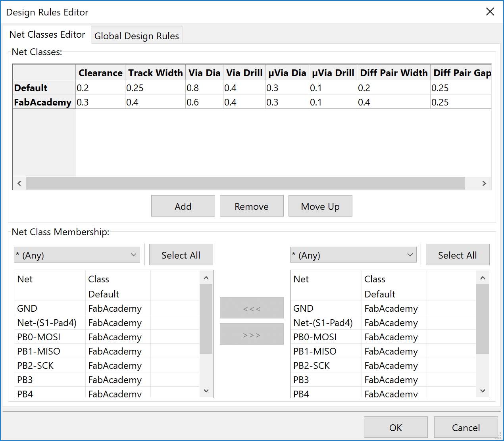The height and width of the screenshot is (441, 504).
Task: Click the right membership list scrollbar thumb
Action: [x=483, y=319]
